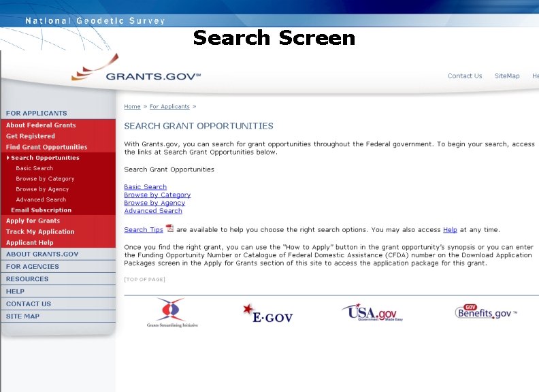
Task: Visit the USA.gov logo link
Action: pyautogui.click(x=372, y=312)
